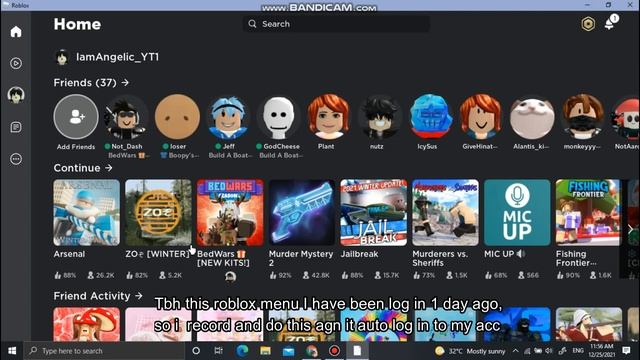Open the Murderers vs. Sheriffs thumbnail
Viewport: 640px width, 360px height.
pyautogui.click(x=445, y=213)
